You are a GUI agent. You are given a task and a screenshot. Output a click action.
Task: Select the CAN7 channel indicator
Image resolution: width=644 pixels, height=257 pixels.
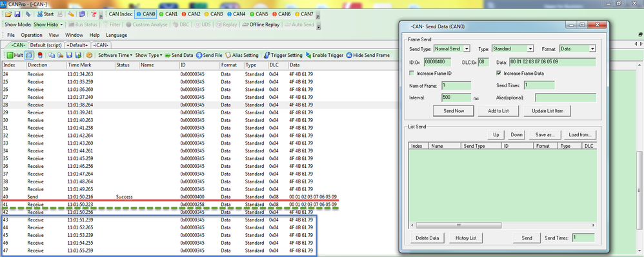pyautogui.click(x=304, y=14)
